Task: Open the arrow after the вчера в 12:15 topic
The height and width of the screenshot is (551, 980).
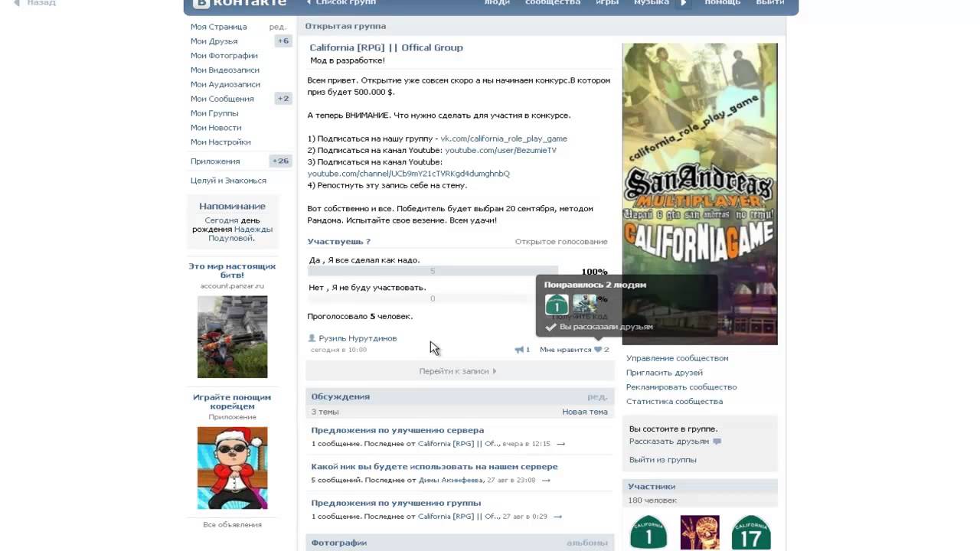Action: 561,444
